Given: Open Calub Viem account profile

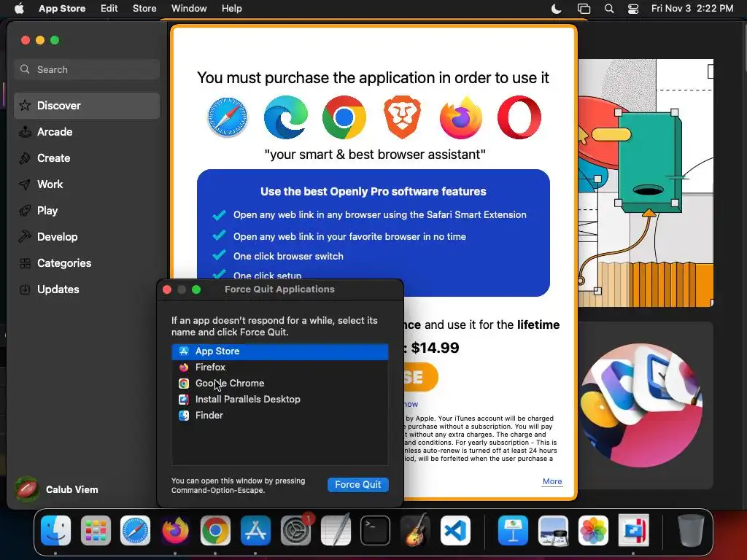Looking at the screenshot, I should pos(57,489).
